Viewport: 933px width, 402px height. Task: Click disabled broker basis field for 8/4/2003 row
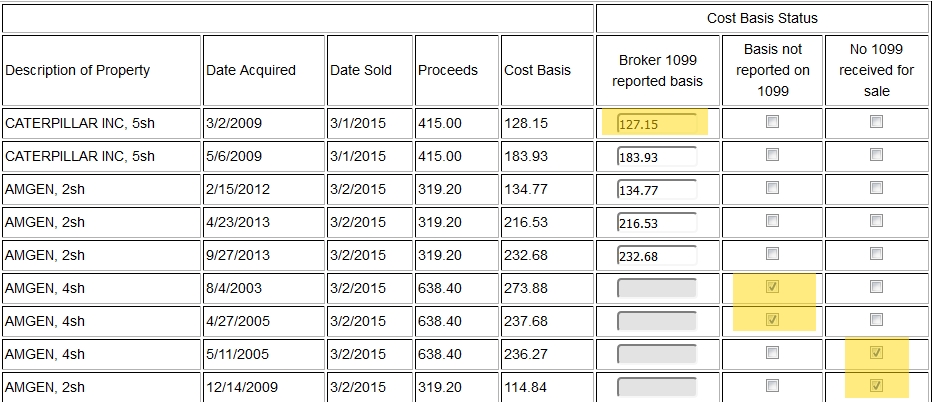coord(657,288)
